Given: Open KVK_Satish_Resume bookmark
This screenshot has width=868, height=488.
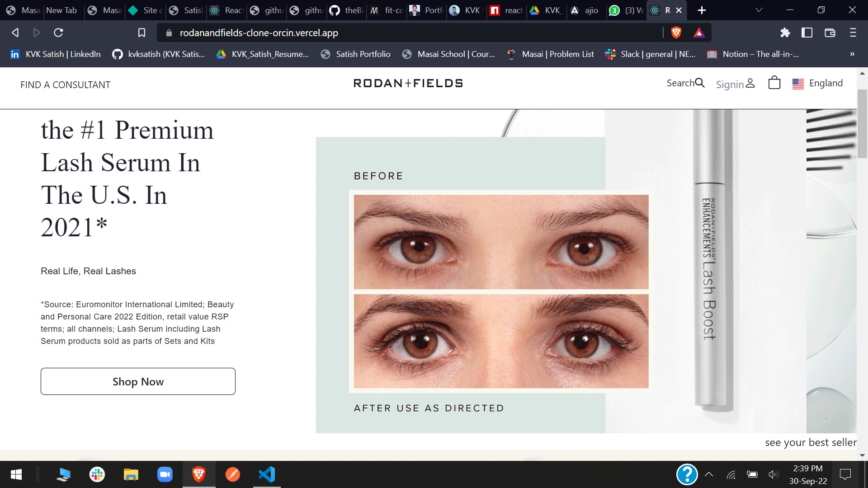Looking at the screenshot, I should point(263,54).
